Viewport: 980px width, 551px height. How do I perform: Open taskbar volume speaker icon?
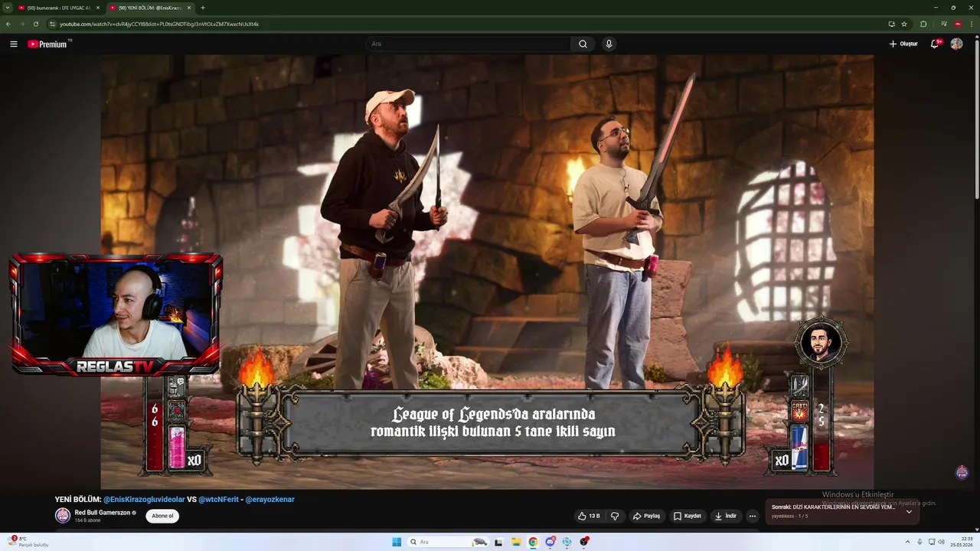(x=941, y=542)
